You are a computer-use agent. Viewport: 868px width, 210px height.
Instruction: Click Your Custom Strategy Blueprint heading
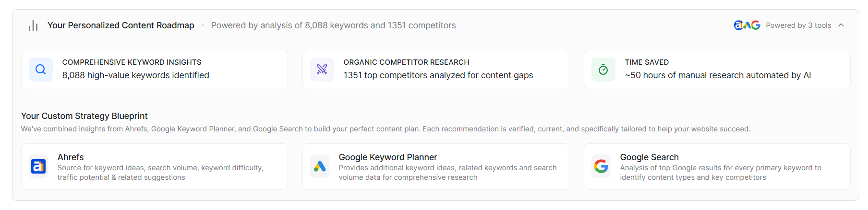(x=84, y=116)
